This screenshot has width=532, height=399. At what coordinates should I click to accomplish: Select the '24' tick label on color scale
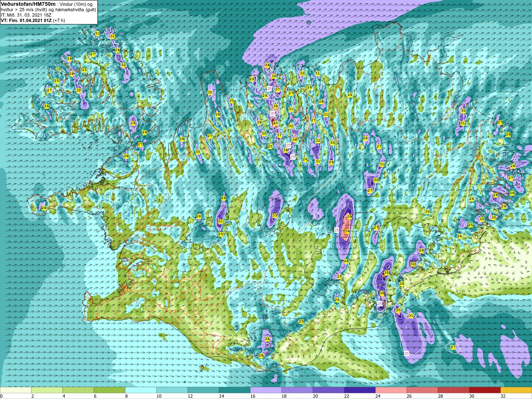378,396
